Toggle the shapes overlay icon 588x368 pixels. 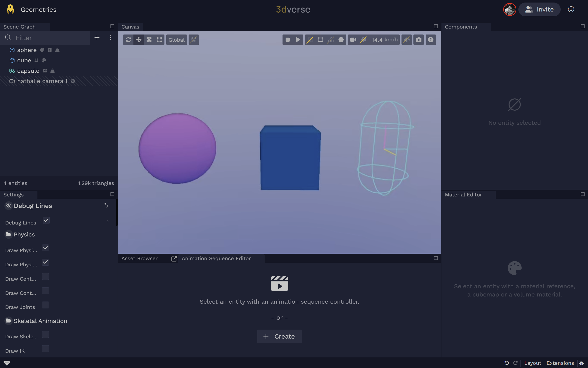331,40
